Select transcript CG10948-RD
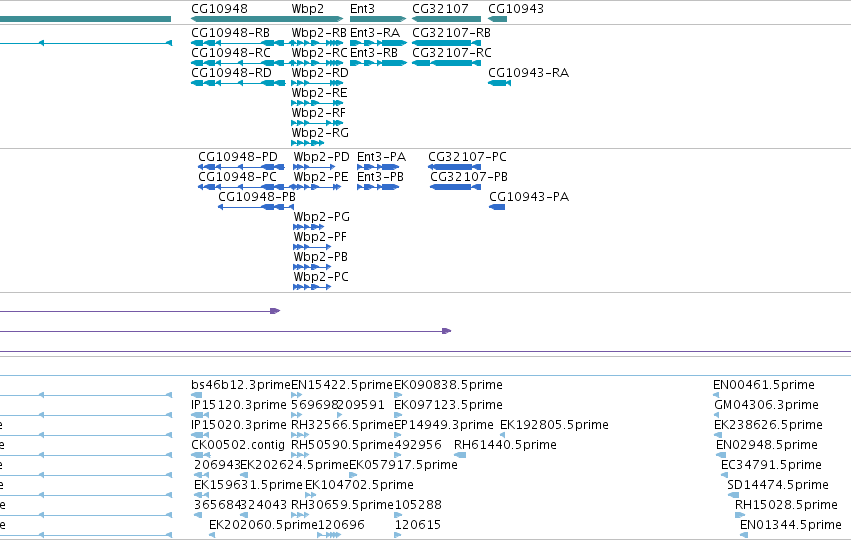Viewport: 851px width, 540px height. pos(231,73)
